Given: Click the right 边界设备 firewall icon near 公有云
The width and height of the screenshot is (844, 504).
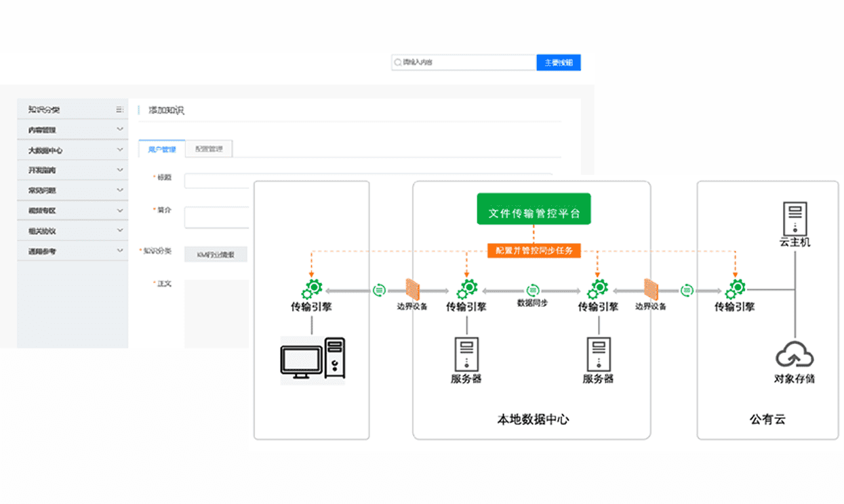Looking at the screenshot, I should click(x=651, y=289).
